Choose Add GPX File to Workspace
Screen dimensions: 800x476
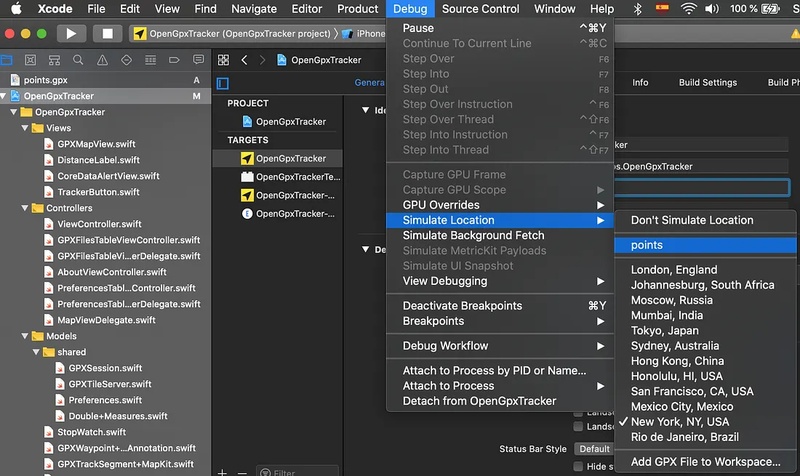point(705,462)
